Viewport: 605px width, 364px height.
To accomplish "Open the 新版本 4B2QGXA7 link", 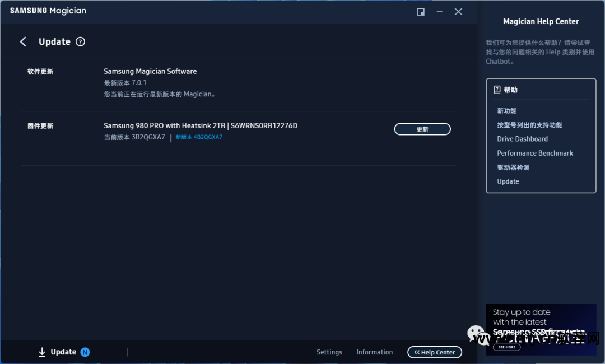I will (x=199, y=137).
